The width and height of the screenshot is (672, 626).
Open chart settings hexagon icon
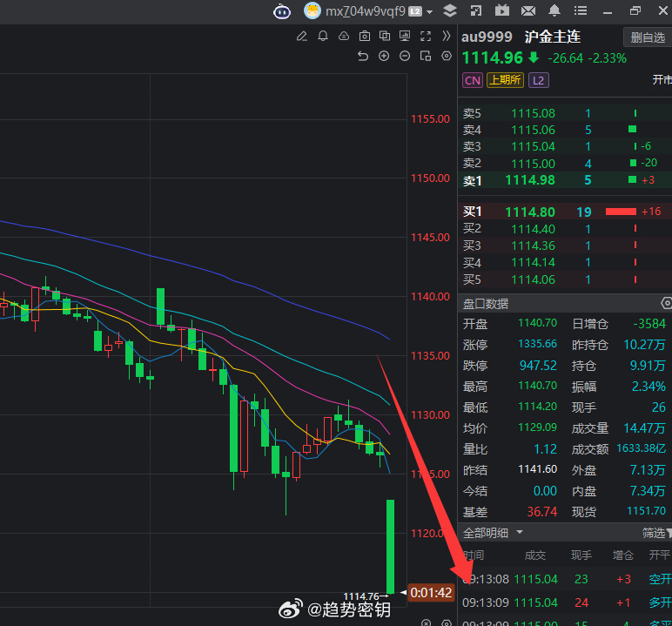[x=447, y=56]
